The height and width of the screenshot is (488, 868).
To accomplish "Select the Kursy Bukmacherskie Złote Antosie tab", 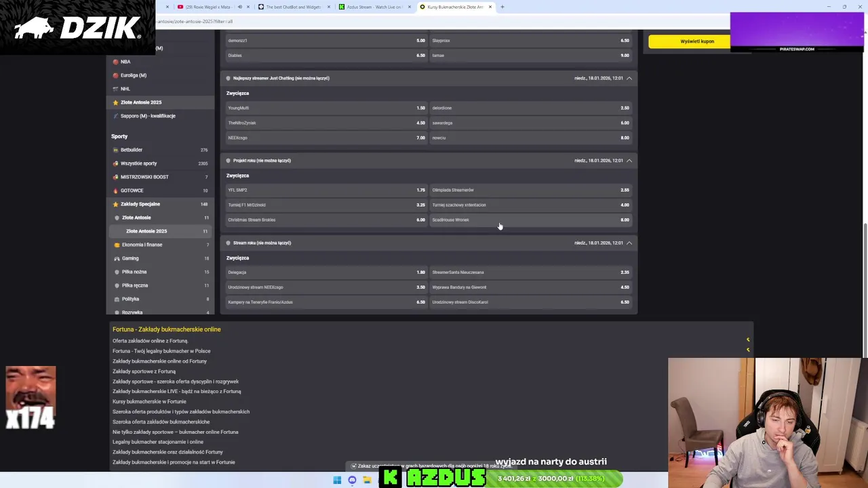I will pyautogui.click(x=456, y=7).
